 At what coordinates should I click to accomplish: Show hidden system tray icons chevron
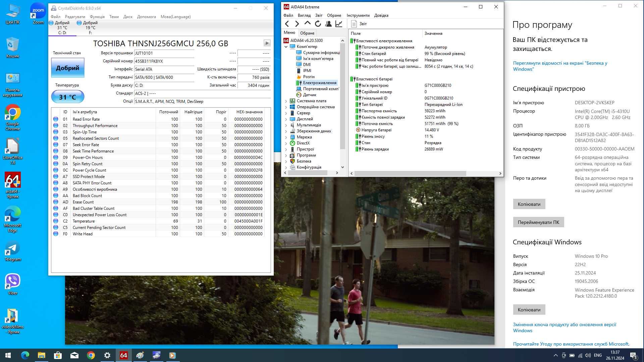click(555, 355)
